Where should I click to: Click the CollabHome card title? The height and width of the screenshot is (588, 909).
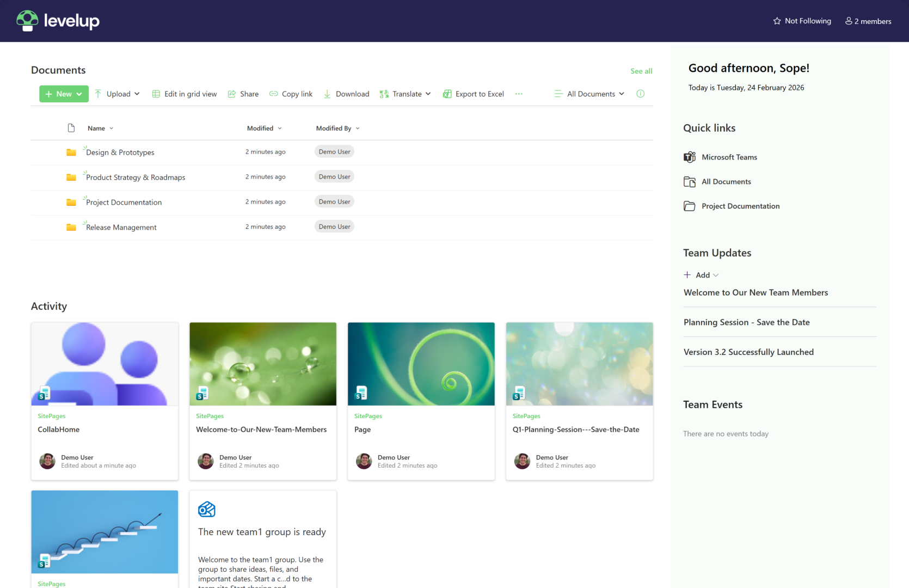coord(59,430)
